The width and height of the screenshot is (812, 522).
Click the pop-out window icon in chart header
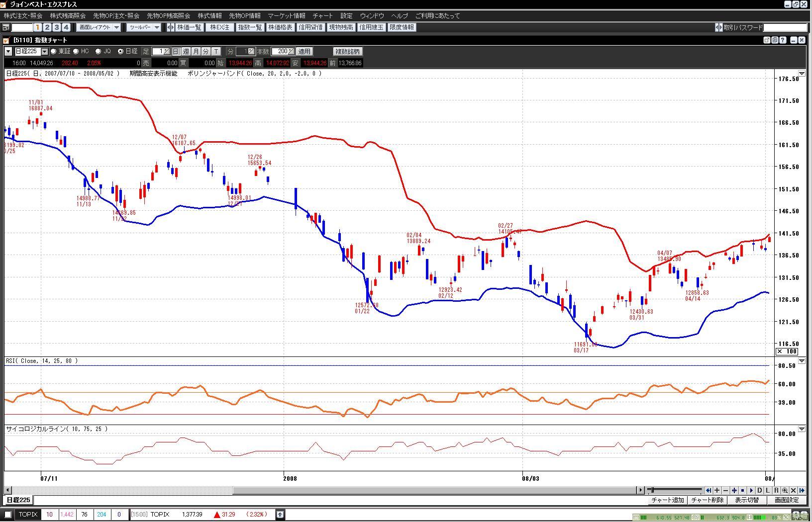point(767,40)
